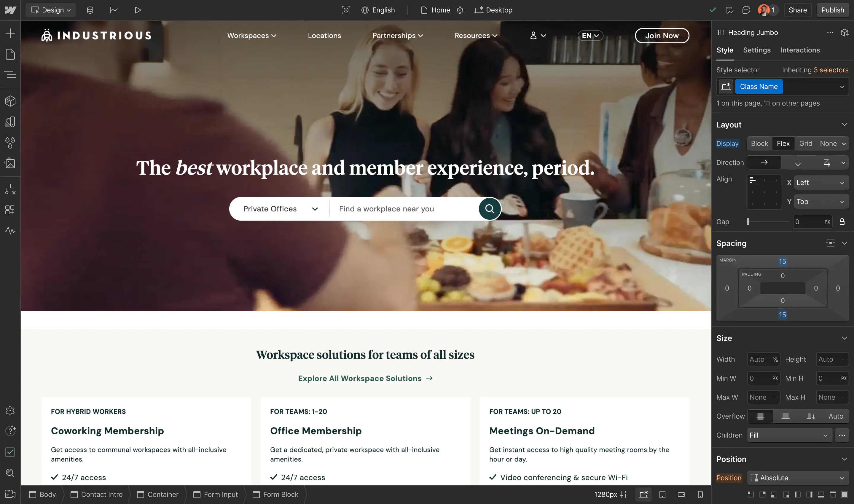Open the comments speech bubble icon
This screenshot has width=854, height=504.
(x=746, y=10)
